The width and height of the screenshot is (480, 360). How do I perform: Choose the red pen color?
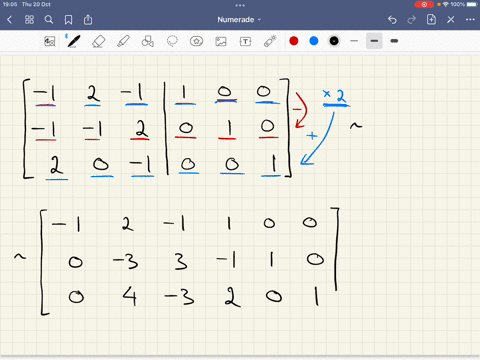click(x=294, y=41)
